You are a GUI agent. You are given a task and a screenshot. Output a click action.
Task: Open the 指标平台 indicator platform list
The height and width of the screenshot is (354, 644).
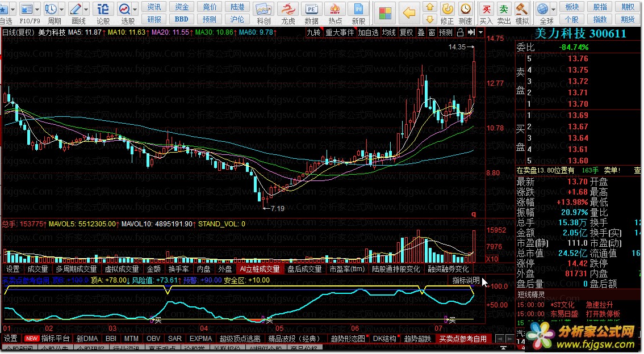coord(56,339)
